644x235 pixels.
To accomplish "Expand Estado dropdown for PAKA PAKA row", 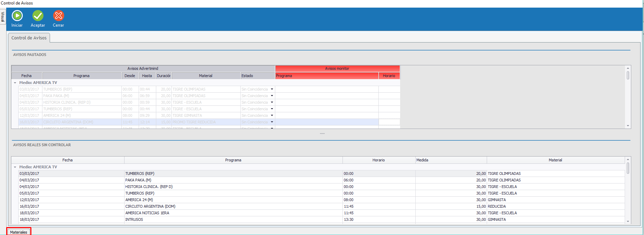I will pos(272,96).
